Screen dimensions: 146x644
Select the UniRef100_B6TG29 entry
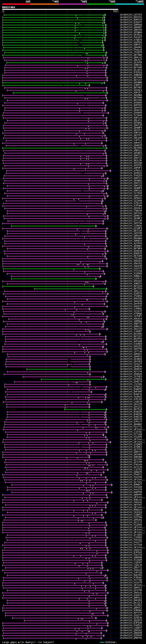pos(131,286)
